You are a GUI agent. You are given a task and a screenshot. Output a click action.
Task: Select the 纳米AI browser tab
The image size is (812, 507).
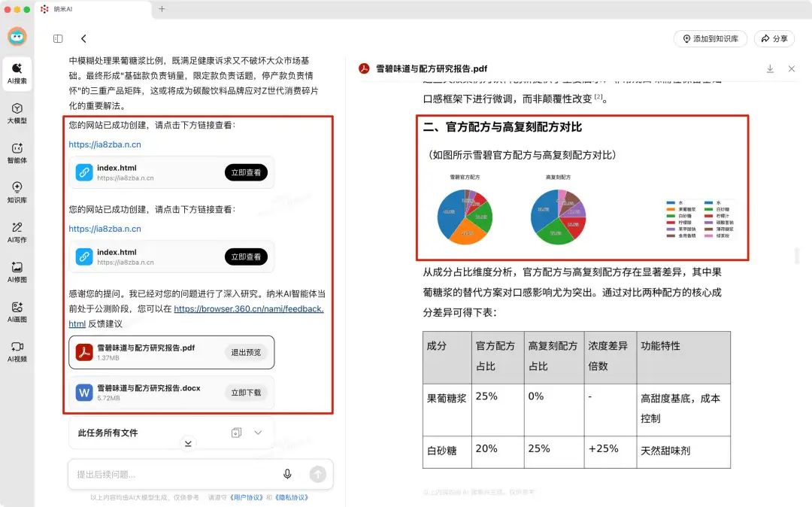point(93,9)
